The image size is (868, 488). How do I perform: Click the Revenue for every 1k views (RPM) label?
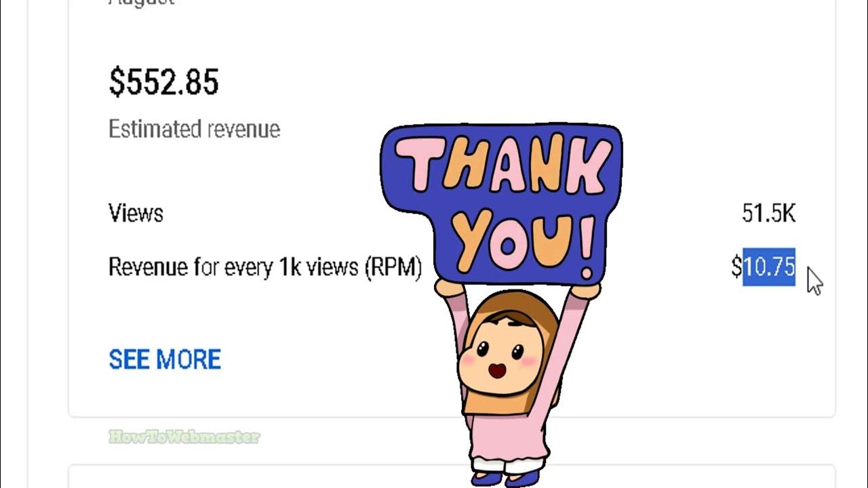[x=265, y=267]
